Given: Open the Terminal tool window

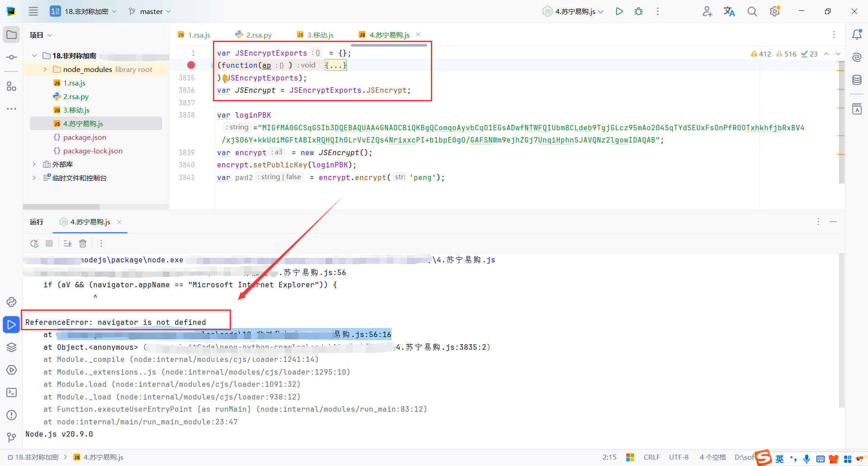Looking at the screenshot, I should pos(12,392).
